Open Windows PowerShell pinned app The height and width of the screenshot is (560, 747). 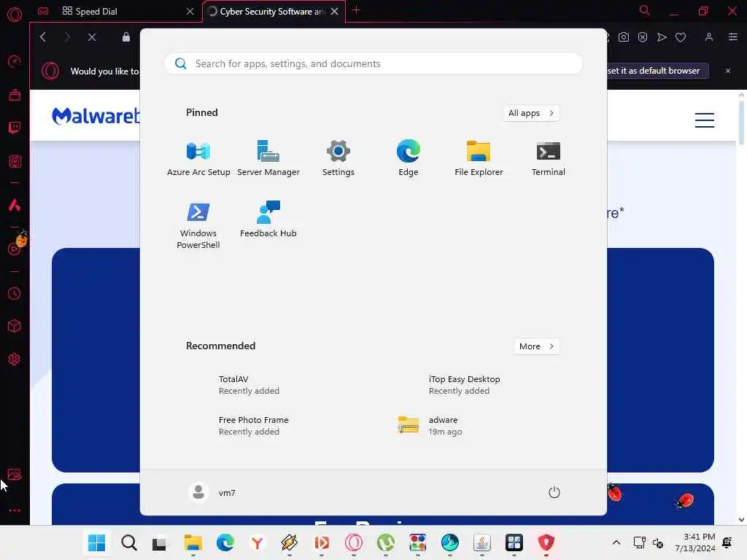point(198,226)
